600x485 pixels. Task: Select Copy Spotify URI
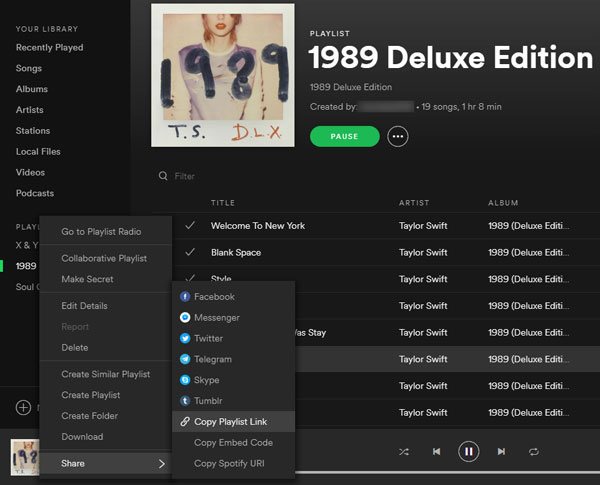pyautogui.click(x=233, y=463)
